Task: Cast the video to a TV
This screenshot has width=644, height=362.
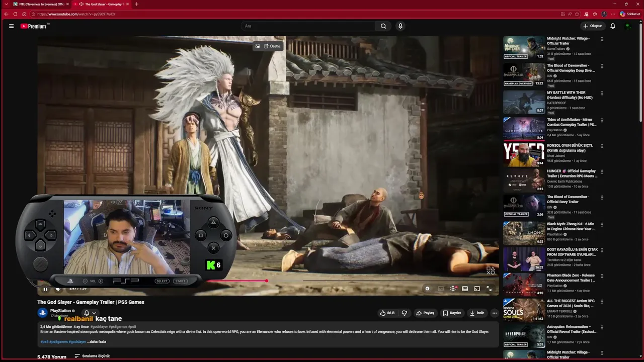Action: point(477,289)
